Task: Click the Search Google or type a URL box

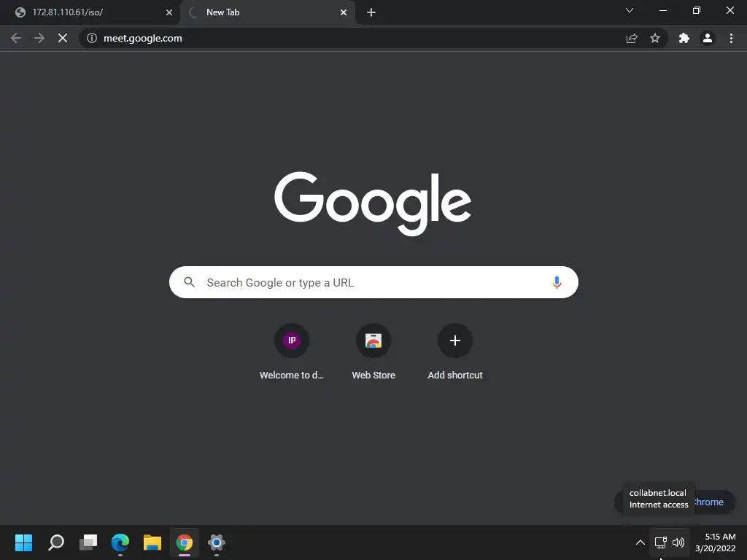Action: [373, 282]
